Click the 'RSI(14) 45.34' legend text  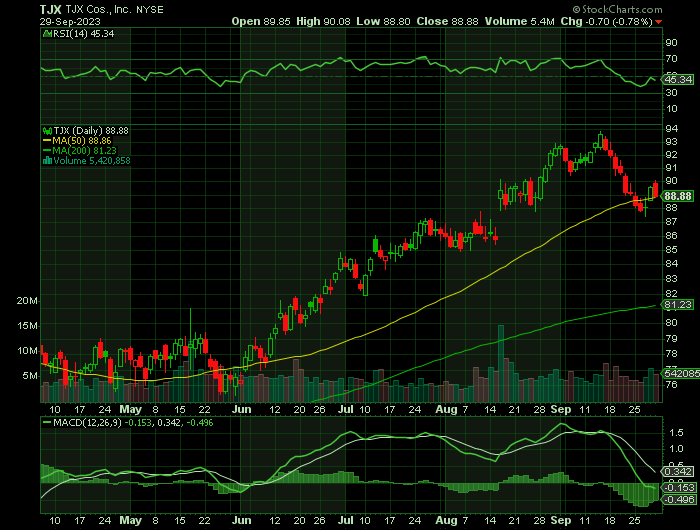click(83, 33)
